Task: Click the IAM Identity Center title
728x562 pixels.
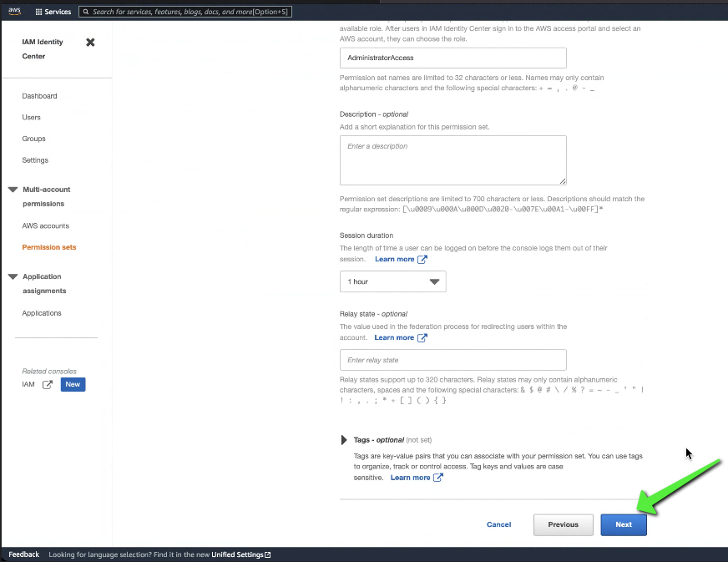Action: coord(43,48)
